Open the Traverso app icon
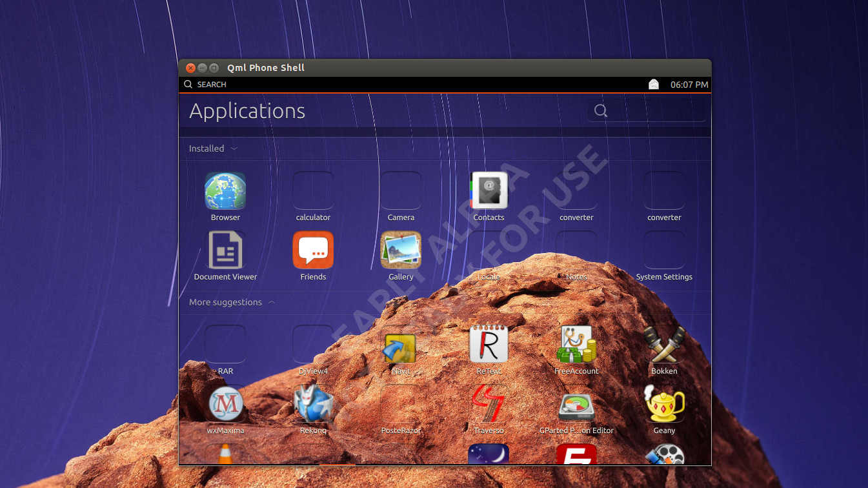The image size is (868, 488). coord(489,404)
